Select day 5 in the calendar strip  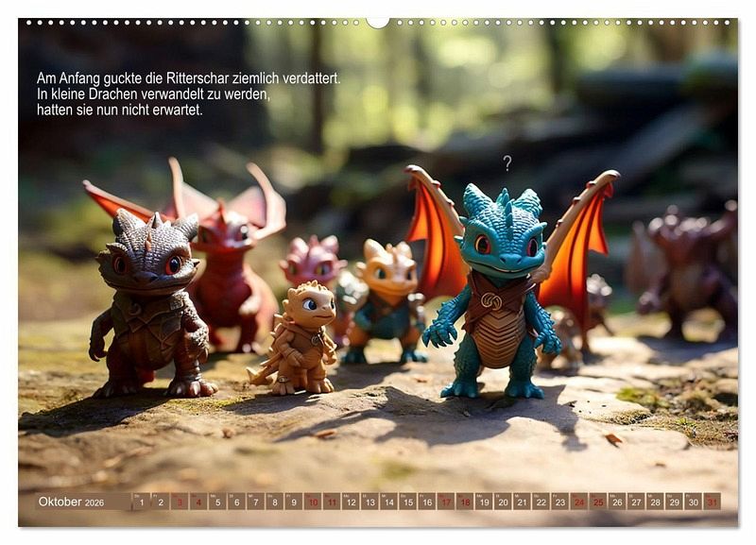(217, 502)
